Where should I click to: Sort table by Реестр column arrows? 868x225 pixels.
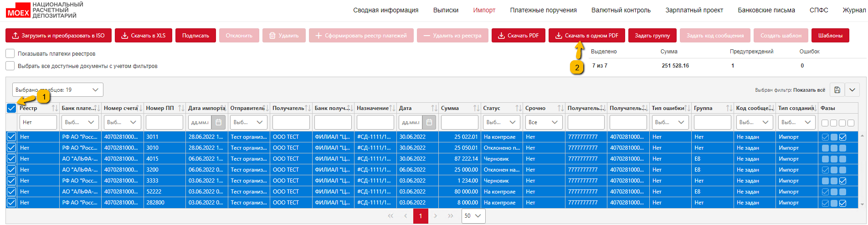[55, 108]
